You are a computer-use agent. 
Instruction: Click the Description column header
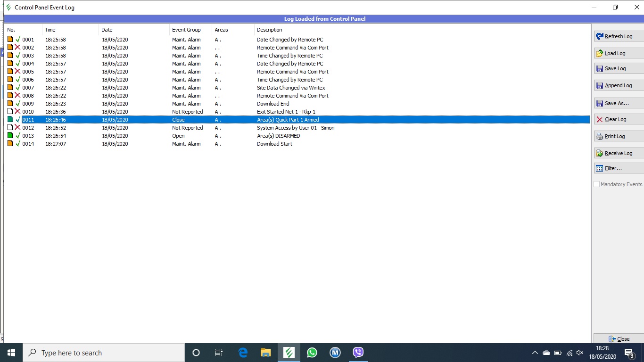pos(270,30)
